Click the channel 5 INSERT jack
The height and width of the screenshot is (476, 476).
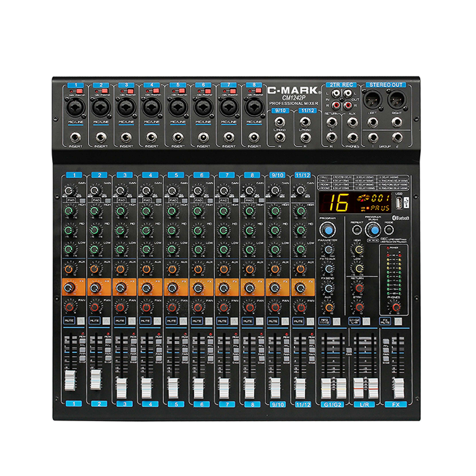[177, 138]
